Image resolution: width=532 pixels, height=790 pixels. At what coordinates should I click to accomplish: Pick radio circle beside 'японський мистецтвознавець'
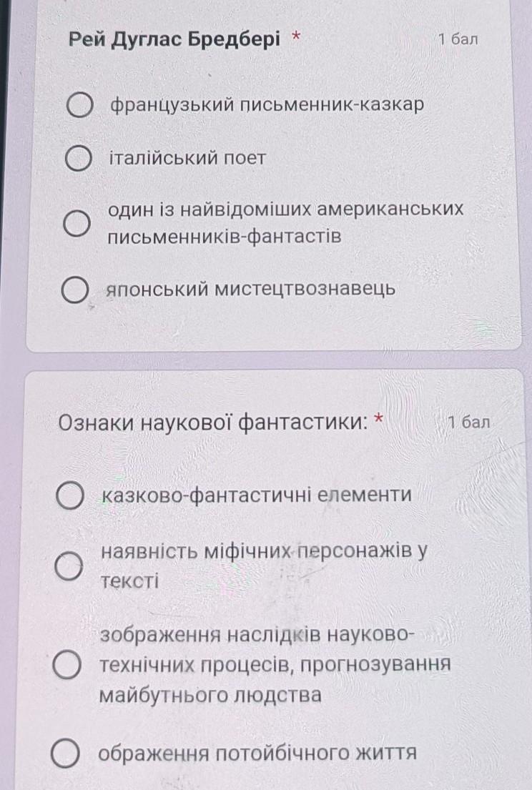(74, 290)
